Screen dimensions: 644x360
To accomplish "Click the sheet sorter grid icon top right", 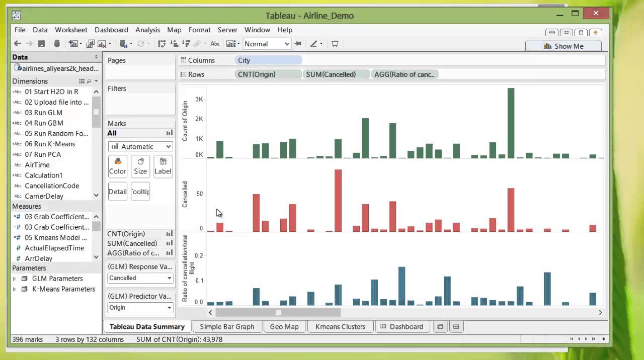I will [567, 33].
